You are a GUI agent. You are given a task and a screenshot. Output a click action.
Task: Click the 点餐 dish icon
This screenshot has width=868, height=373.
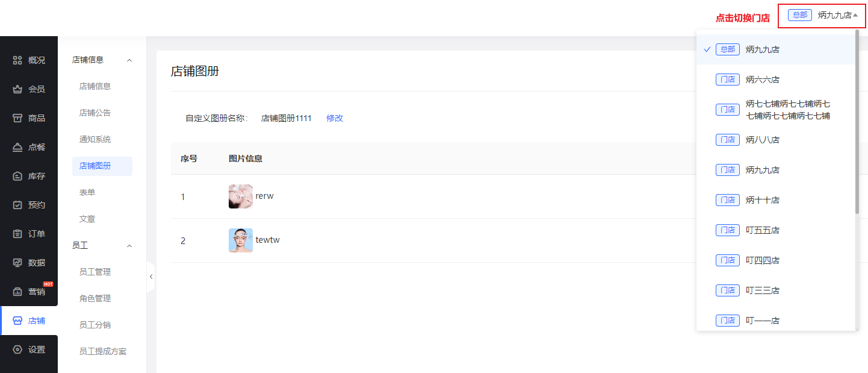[17, 147]
